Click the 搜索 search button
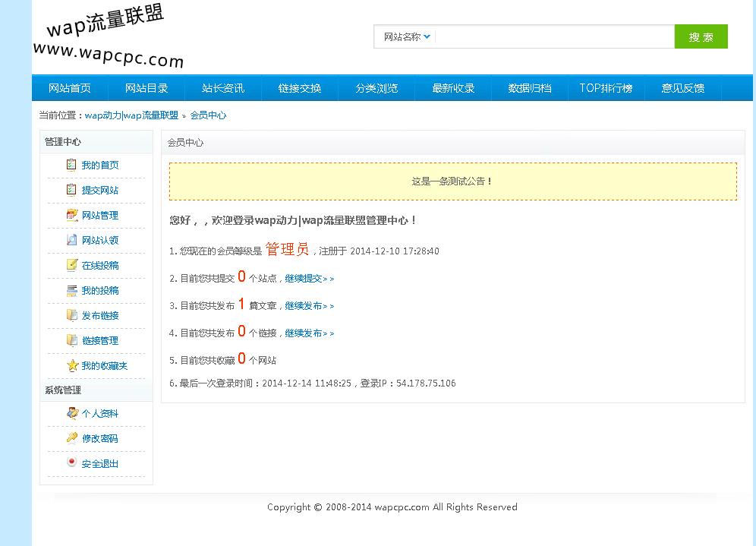 (x=701, y=36)
